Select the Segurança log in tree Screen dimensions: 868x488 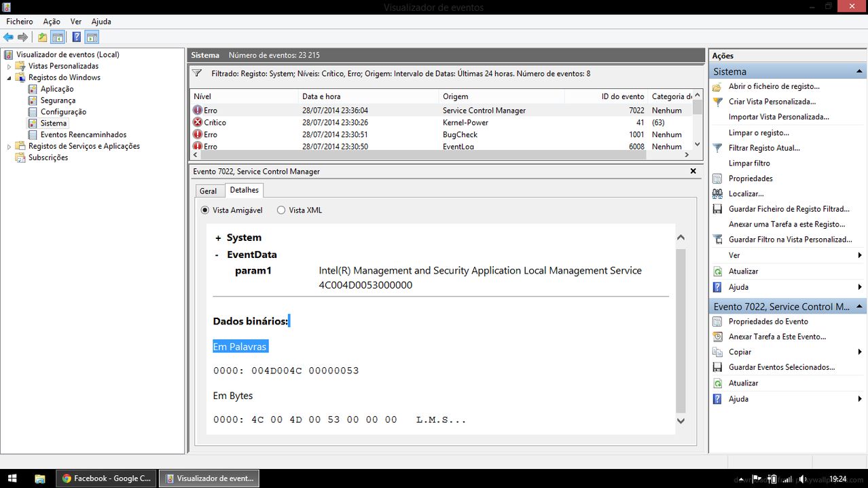(58, 100)
